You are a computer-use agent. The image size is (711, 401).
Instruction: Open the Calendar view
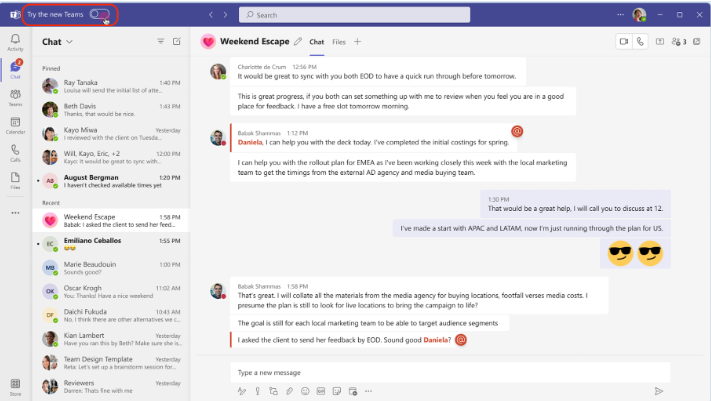click(x=15, y=125)
